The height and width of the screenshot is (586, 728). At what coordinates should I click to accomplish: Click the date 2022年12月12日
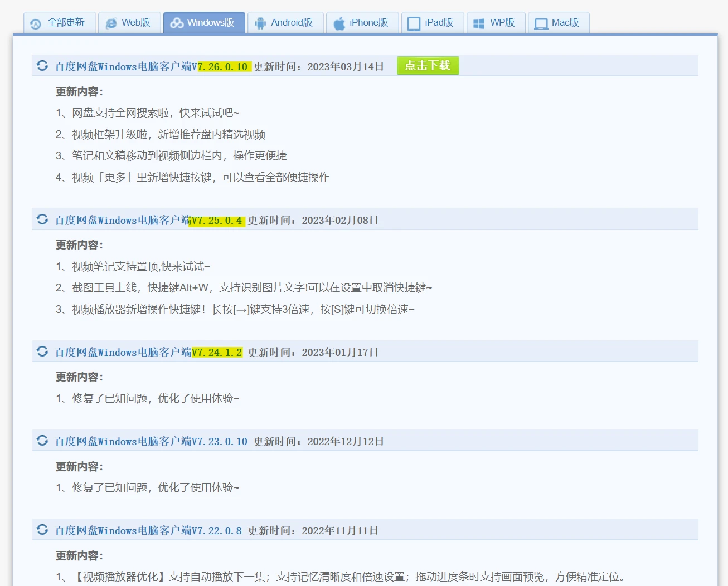pyautogui.click(x=346, y=442)
